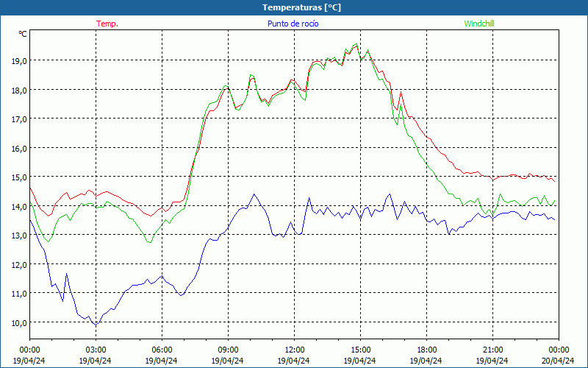
Task: Click the Temperaturas [°C] chart title
Action: click(301, 7)
